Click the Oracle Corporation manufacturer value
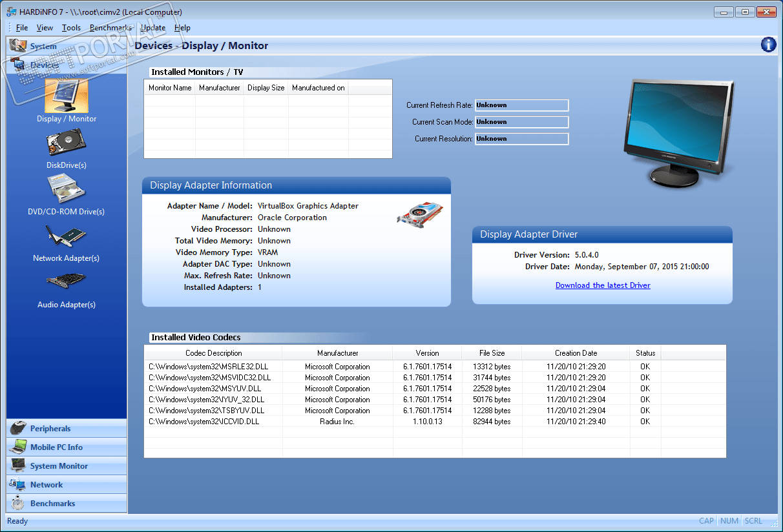 tap(292, 218)
